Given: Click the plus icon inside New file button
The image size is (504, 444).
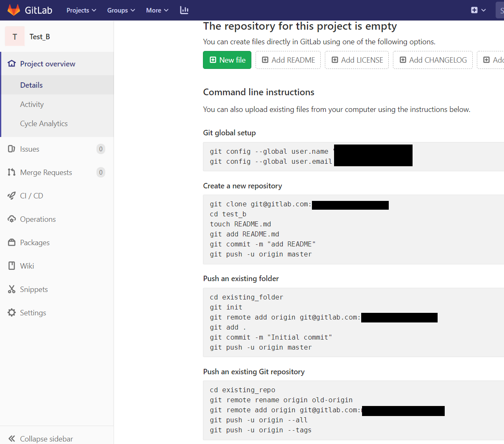Looking at the screenshot, I should pos(213,60).
